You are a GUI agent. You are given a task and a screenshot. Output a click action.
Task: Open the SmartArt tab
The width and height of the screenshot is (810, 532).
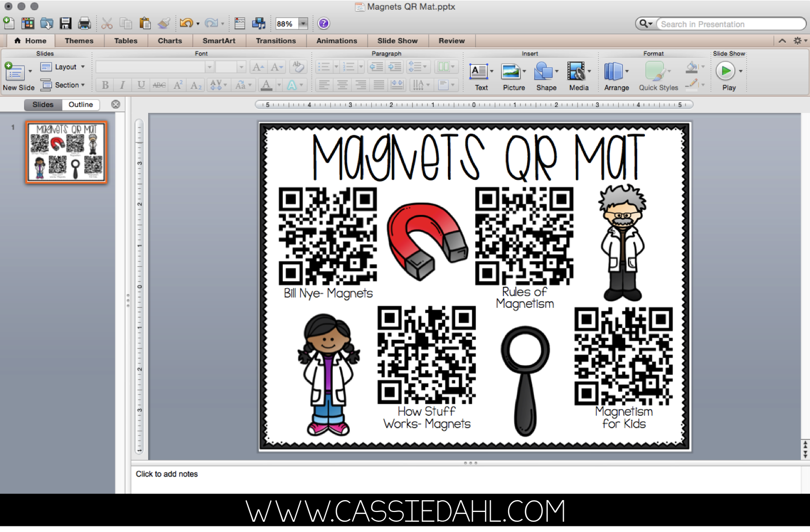219,41
